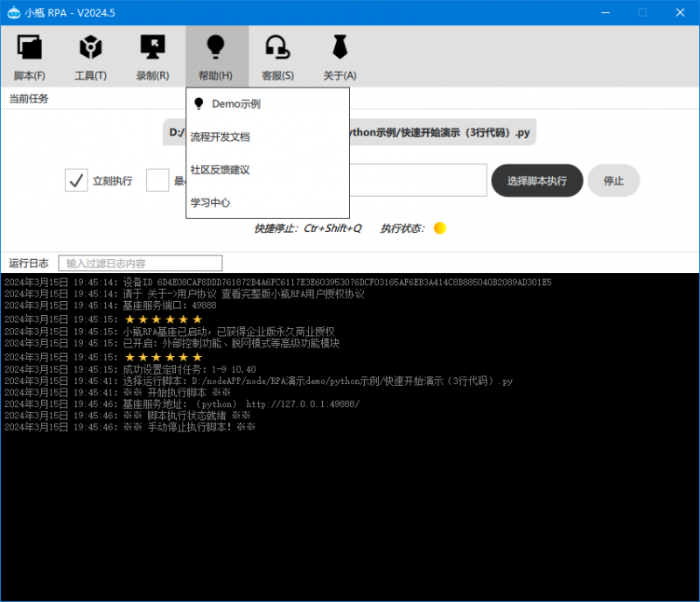Screen dimensions: 700x602
Task: Click the empty text field beside 选择脚本执行
Action: [418, 180]
